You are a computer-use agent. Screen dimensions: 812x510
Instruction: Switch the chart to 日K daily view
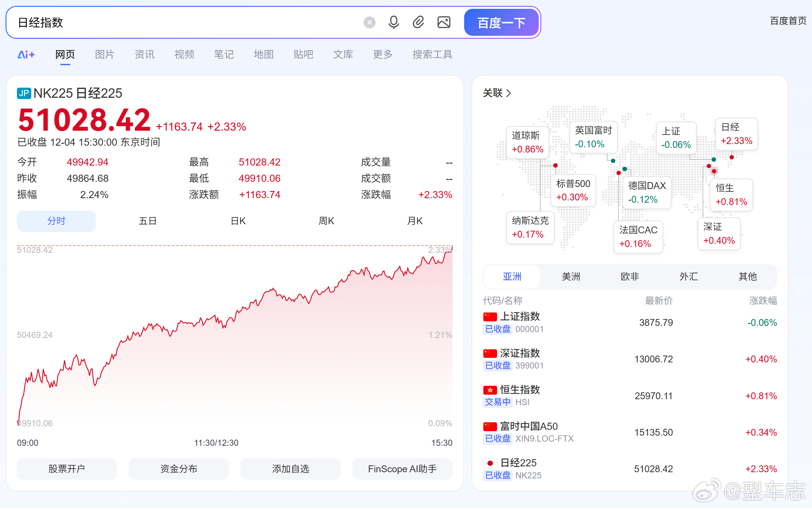click(x=238, y=221)
